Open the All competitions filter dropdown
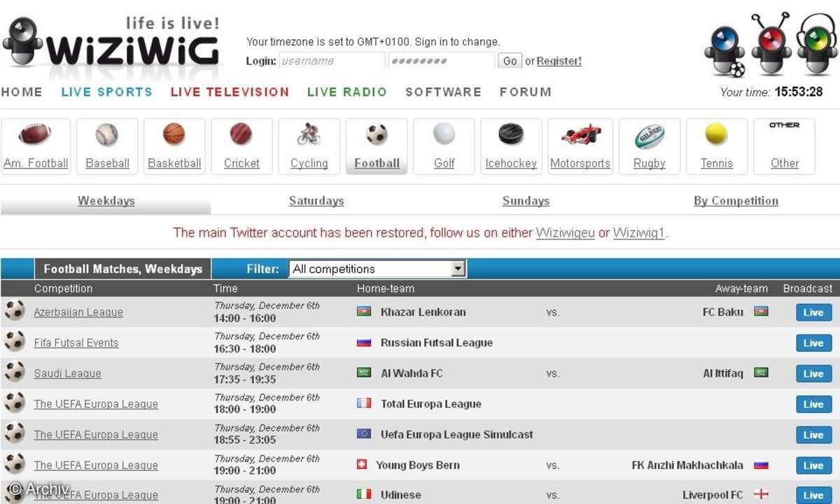 377,269
